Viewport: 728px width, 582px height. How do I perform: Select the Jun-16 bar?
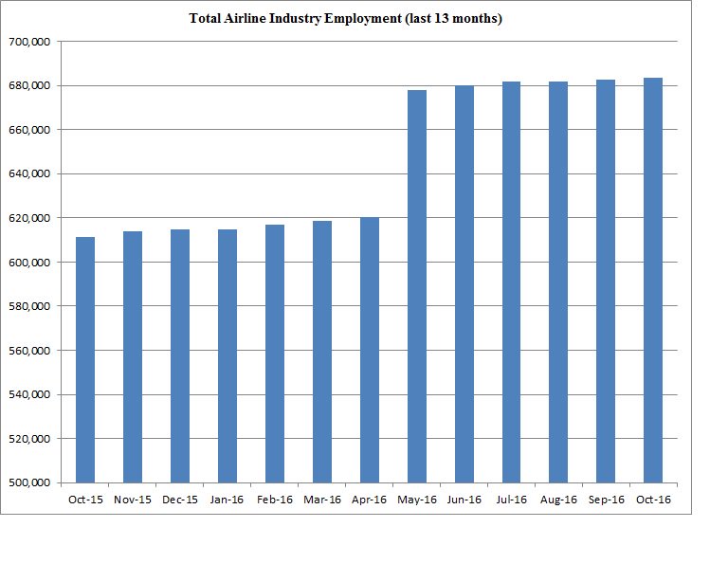point(464,284)
